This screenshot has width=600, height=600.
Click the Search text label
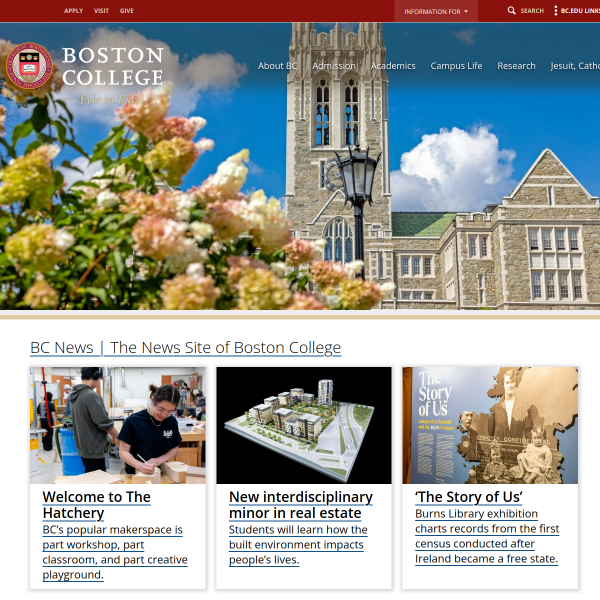[532, 11]
